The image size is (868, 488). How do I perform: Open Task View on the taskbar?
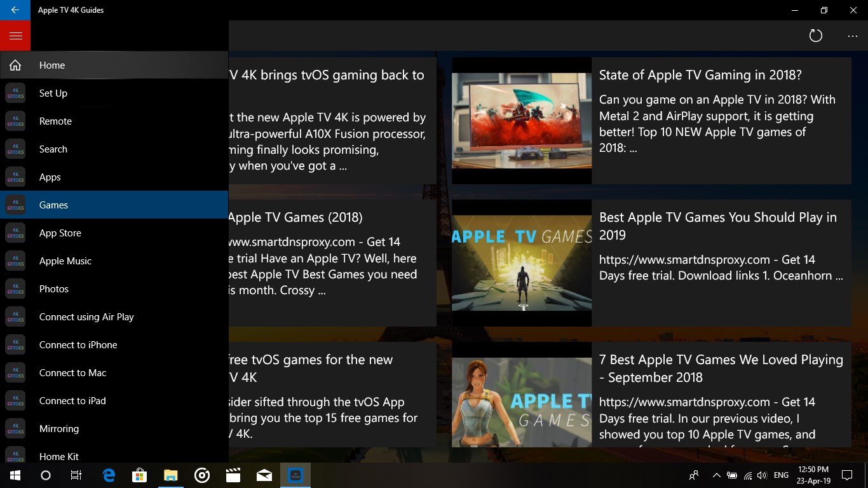(x=76, y=475)
